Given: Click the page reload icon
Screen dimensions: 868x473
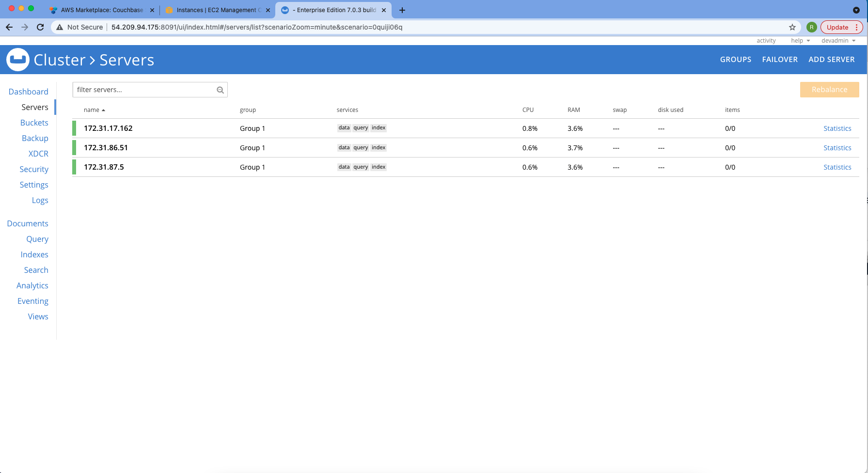Looking at the screenshot, I should coord(41,27).
